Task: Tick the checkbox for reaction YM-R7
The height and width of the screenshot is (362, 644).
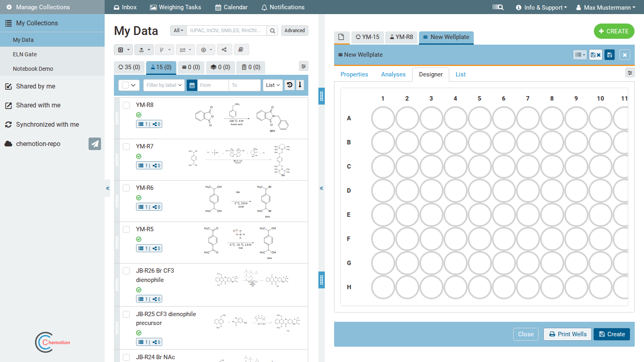Action: (x=126, y=146)
